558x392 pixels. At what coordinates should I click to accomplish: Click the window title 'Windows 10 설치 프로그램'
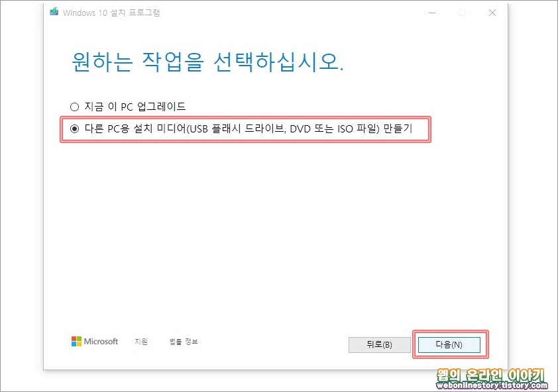tap(111, 13)
